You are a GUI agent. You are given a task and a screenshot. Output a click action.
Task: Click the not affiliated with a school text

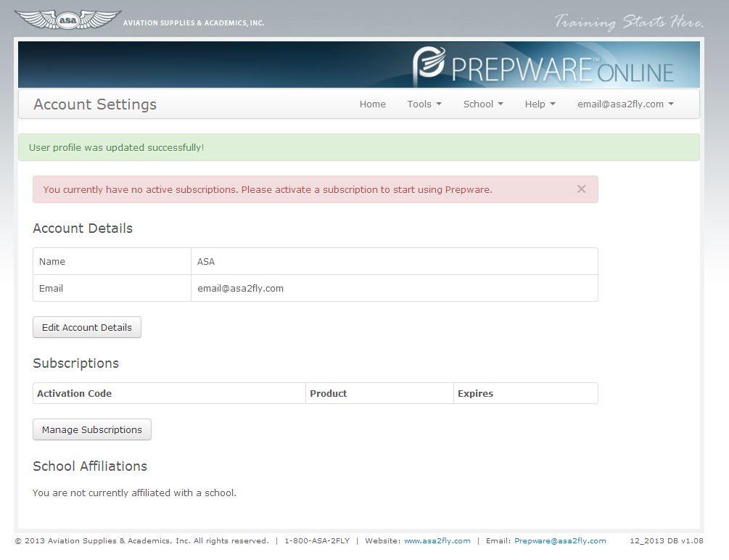pos(134,493)
